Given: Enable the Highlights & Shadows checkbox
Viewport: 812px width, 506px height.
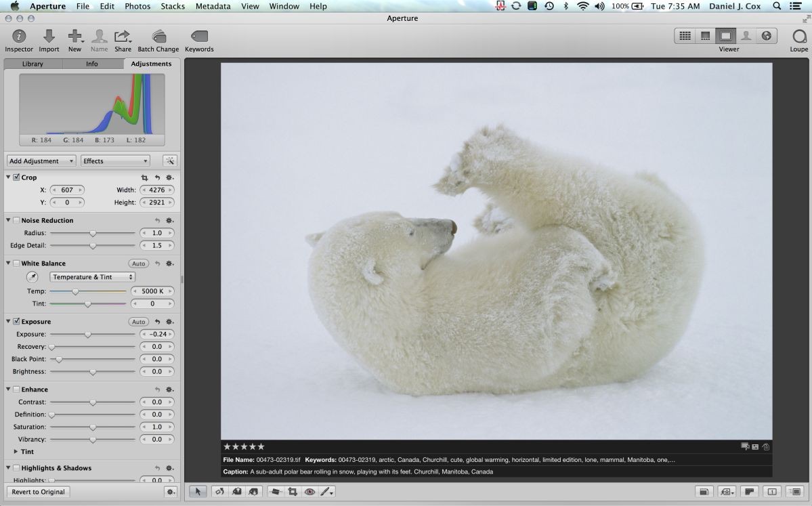Looking at the screenshot, I should pyautogui.click(x=16, y=467).
